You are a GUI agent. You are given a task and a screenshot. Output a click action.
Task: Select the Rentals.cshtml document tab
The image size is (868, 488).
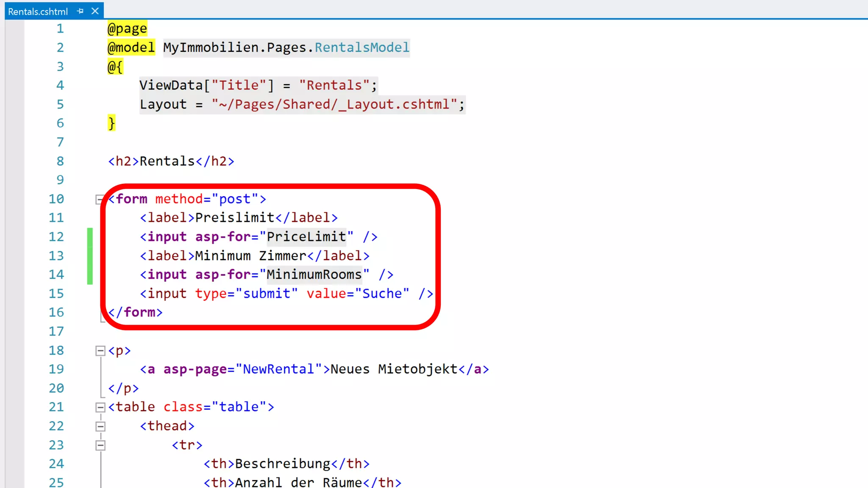pos(38,11)
